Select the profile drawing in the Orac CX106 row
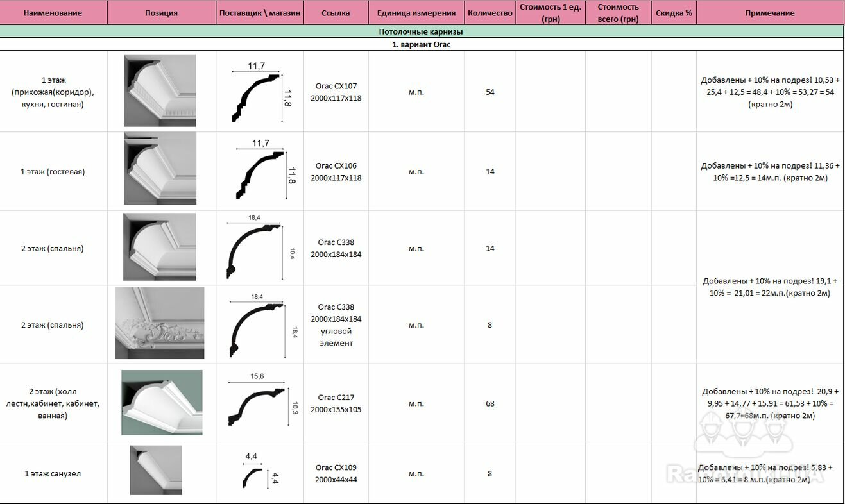 (x=261, y=171)
